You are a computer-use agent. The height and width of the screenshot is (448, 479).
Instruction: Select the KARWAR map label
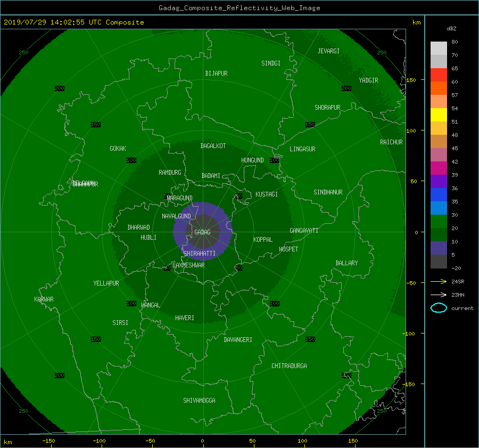44,299
